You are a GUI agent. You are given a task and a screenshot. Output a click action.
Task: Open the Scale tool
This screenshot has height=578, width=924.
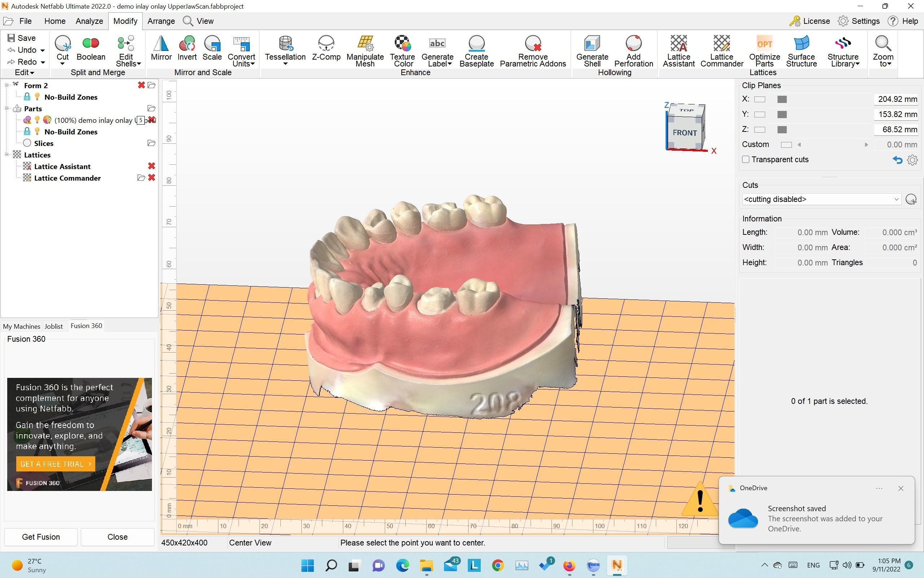[x=212, y=48]
